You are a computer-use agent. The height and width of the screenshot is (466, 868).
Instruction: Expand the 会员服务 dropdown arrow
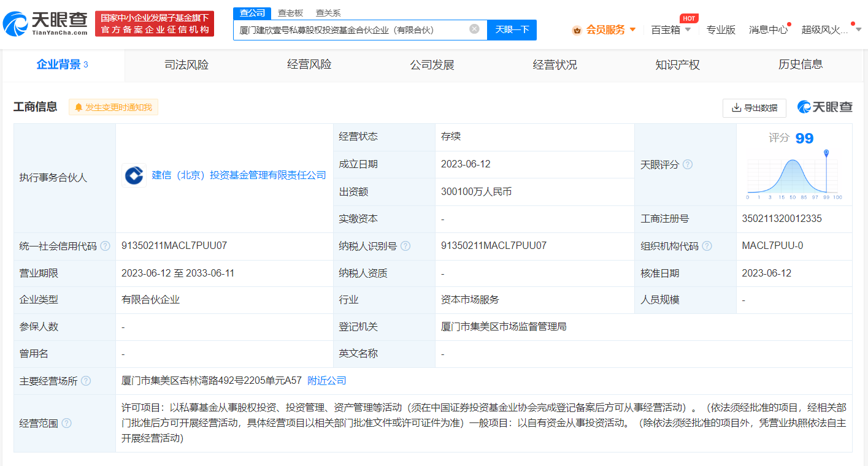pos(632,29)
